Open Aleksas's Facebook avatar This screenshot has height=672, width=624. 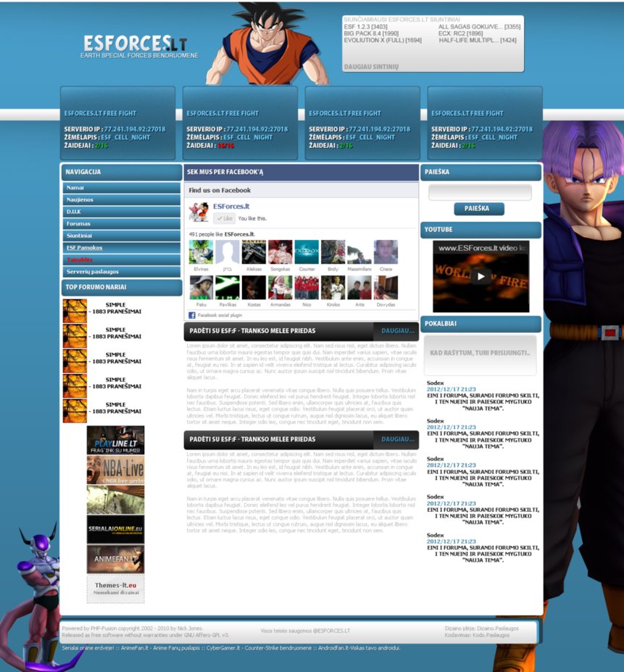click(254, 252)
